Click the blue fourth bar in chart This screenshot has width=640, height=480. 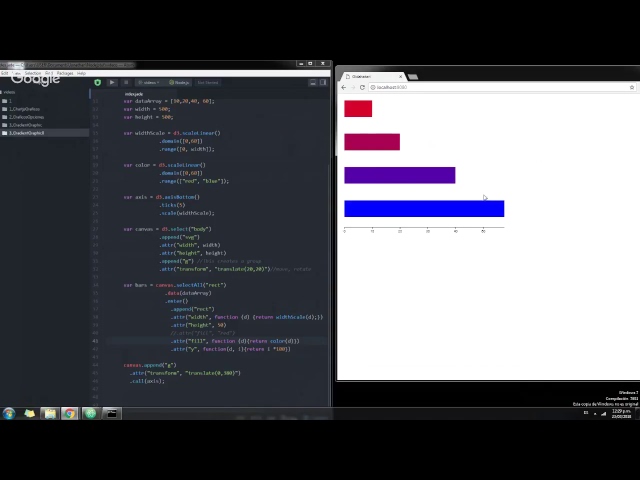pyautogui.click(x=424, y=209)
